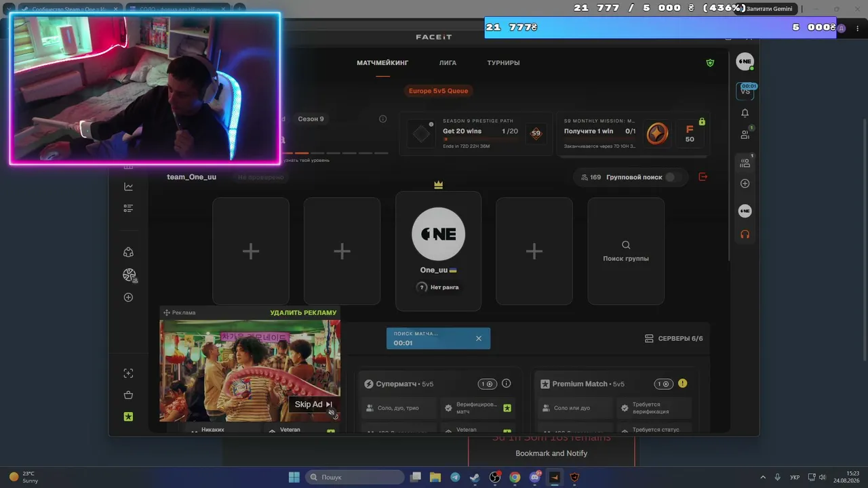Viewport: 868px width, 488px height.
Task: Click the Нет ранга badge
Action: click(438, 287)
